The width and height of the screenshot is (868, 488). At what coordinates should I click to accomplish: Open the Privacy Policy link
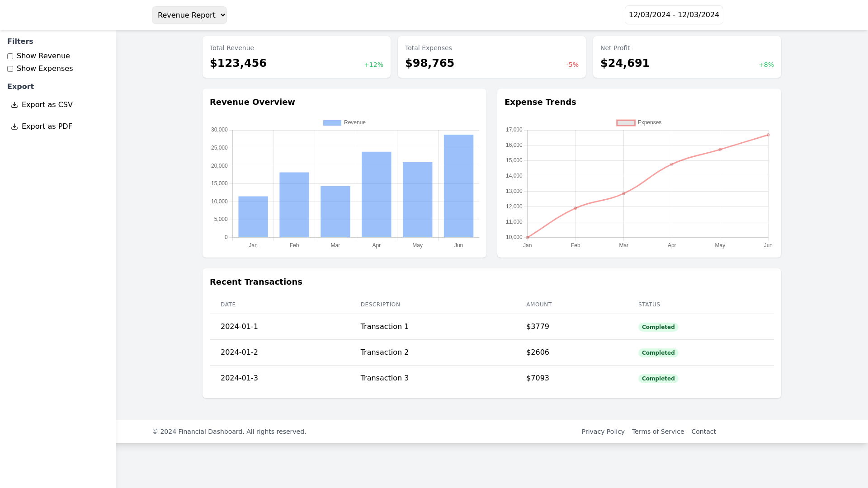pyautogui.click(x=603, y=432)
